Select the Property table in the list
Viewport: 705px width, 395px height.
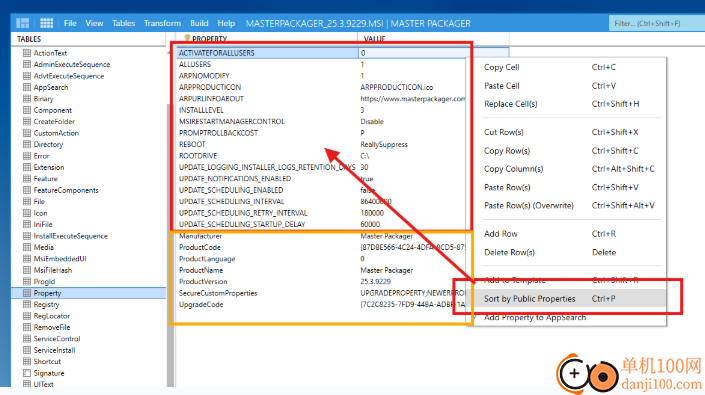[89, 293]
